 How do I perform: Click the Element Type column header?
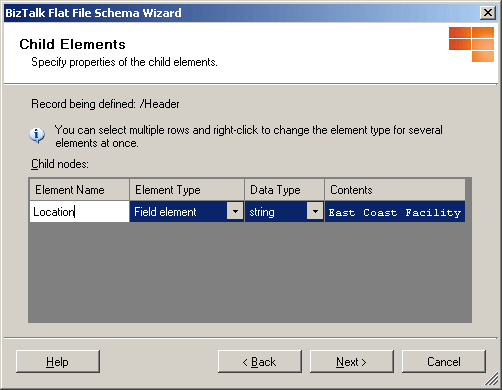(x=187, y=190)
